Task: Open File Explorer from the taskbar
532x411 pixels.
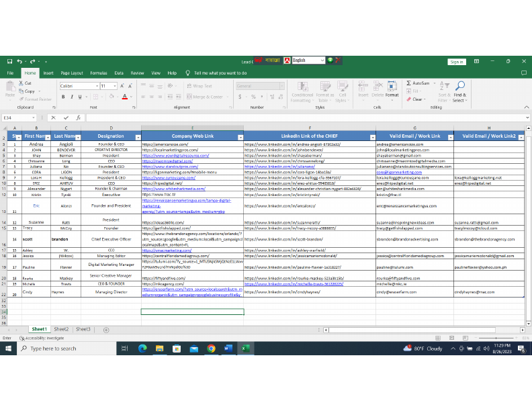Action: click(159, 349)
